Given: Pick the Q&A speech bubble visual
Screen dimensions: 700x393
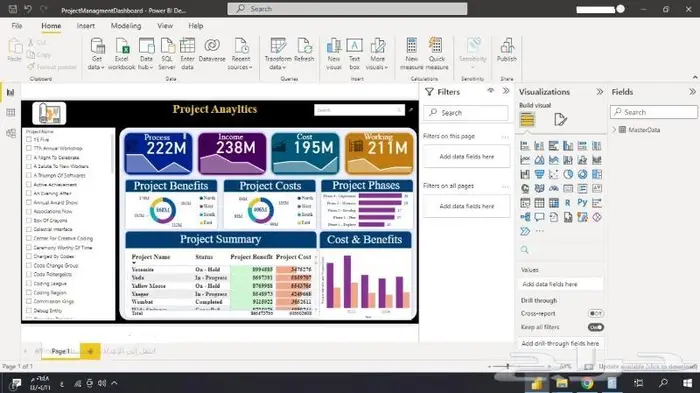Looking at the screenshot, I should 539,217.
